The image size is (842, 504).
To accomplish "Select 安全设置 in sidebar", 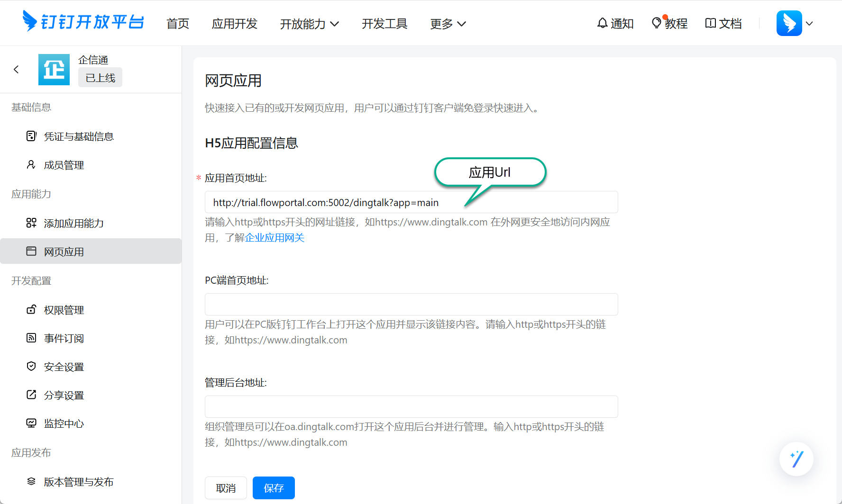I will pyautogui.click(x=91, y=367).
